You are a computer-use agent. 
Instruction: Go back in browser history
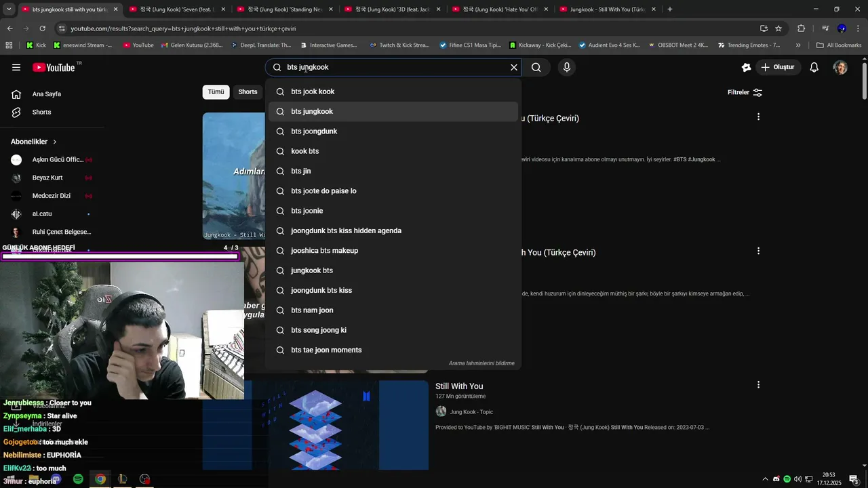tap(9, 28)
